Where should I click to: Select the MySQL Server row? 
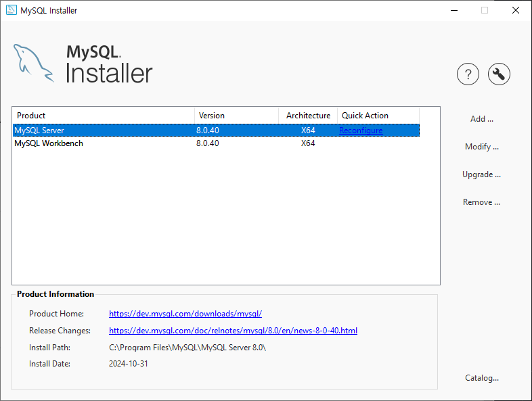coord(216,130)
